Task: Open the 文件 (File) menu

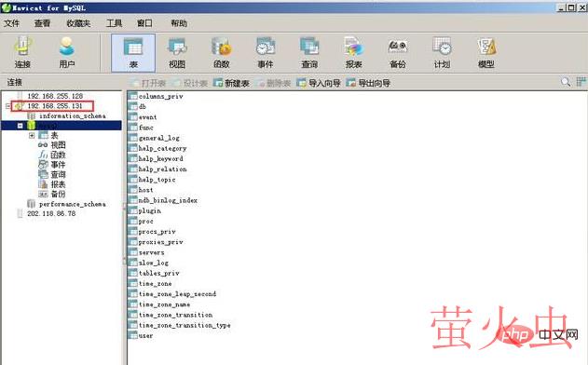Action: coord(11,23)
